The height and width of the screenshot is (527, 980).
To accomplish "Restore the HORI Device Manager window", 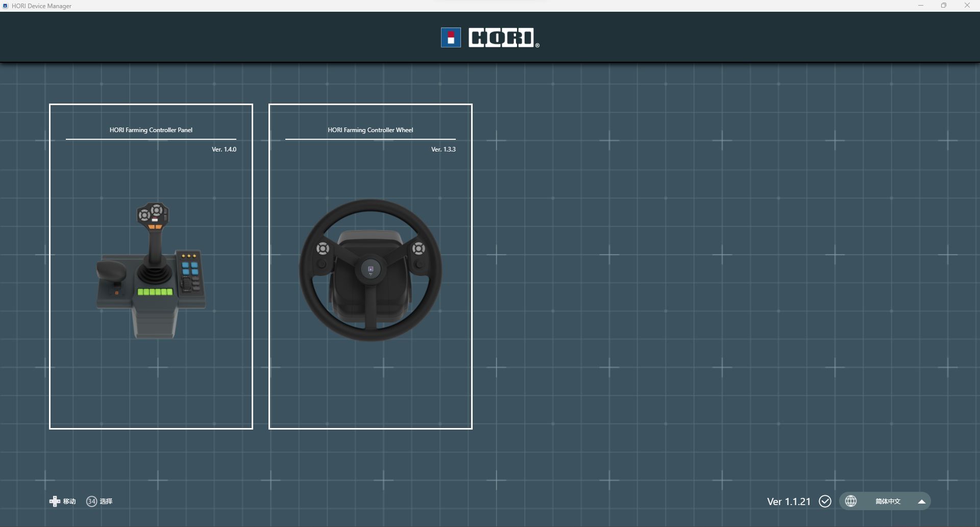I will click(944, 6).
